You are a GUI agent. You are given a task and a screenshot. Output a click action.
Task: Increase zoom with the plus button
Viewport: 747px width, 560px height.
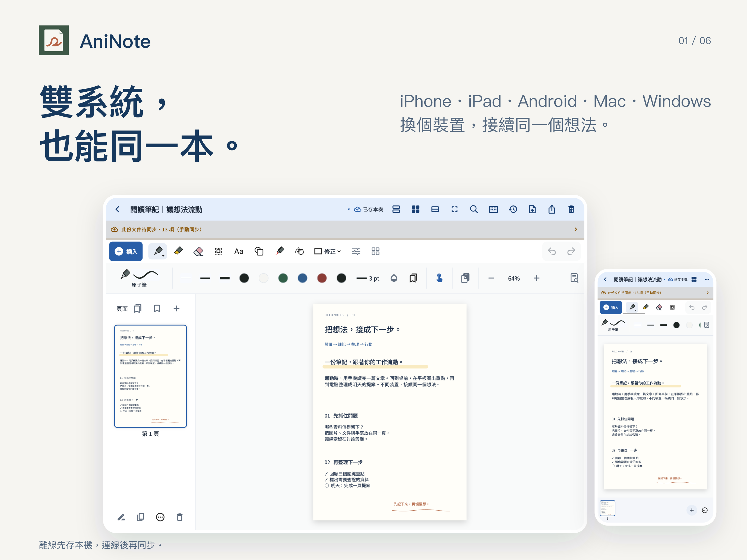pos(537,278)
